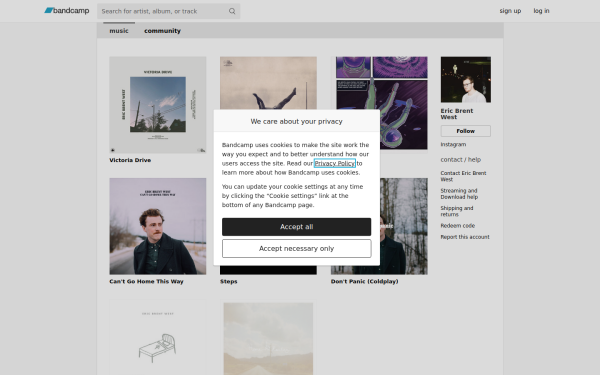This screenshot has height=375, width=600.
Task: Switch to the music tab
Action: [119, 31]
